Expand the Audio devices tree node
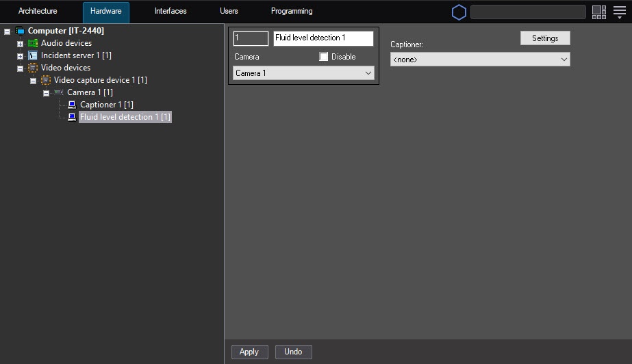This screenshot has height=364, width=632. click(20, 44)
